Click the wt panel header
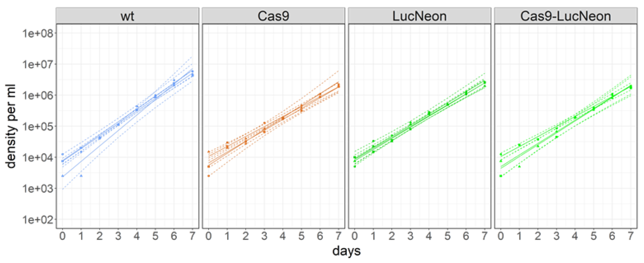 128,16
